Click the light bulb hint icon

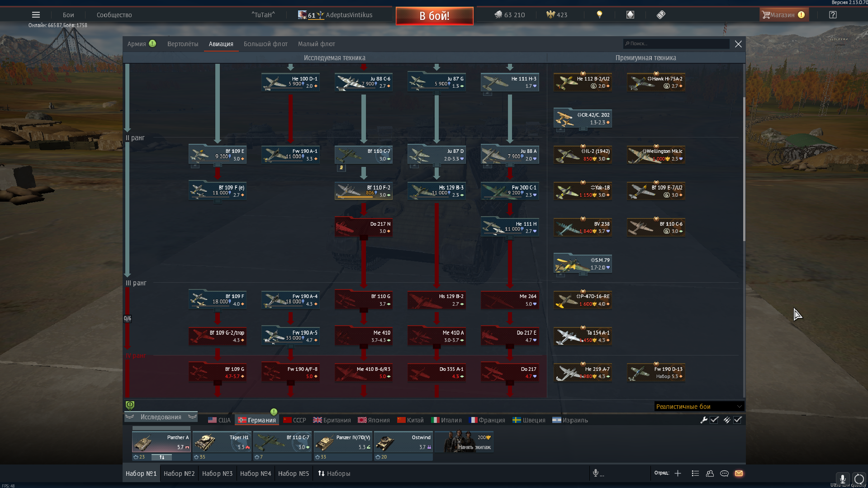point(599,15)
